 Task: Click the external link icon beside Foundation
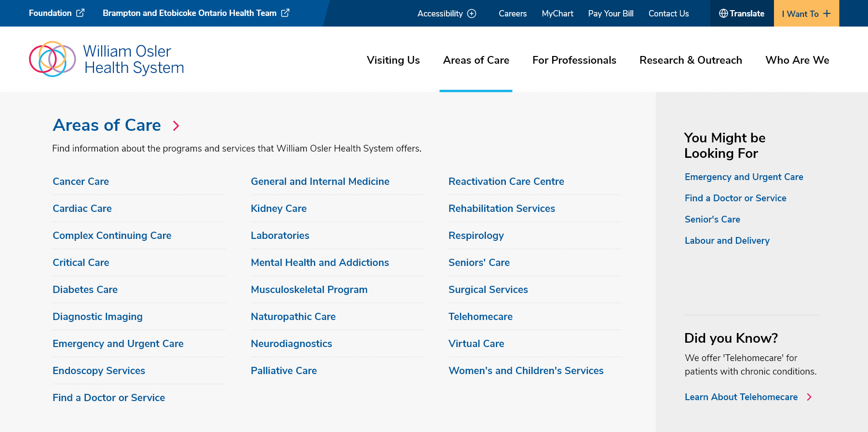point(81,13)
